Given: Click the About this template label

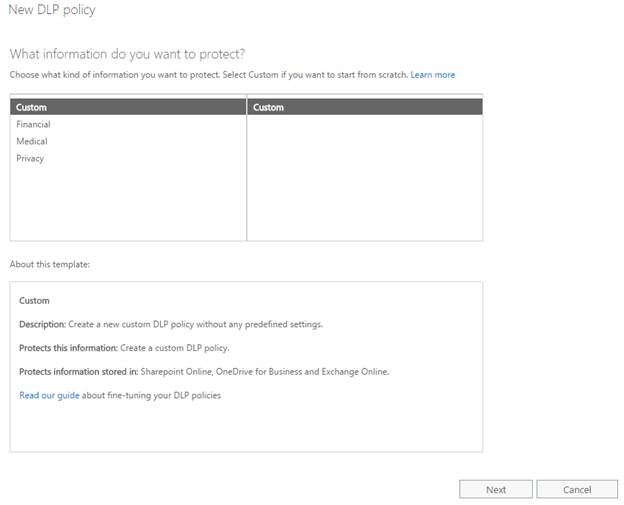Looking at the screenshot, I should [50, 264].
